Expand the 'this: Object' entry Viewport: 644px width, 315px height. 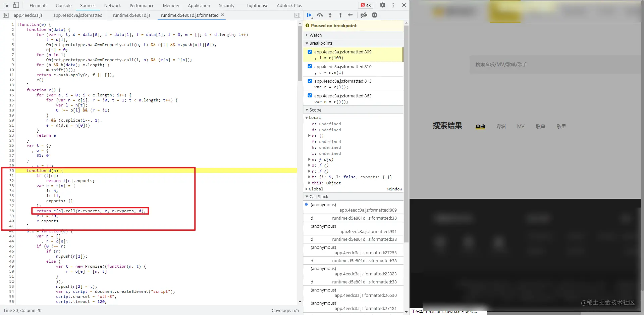click(x=309, y=183)
